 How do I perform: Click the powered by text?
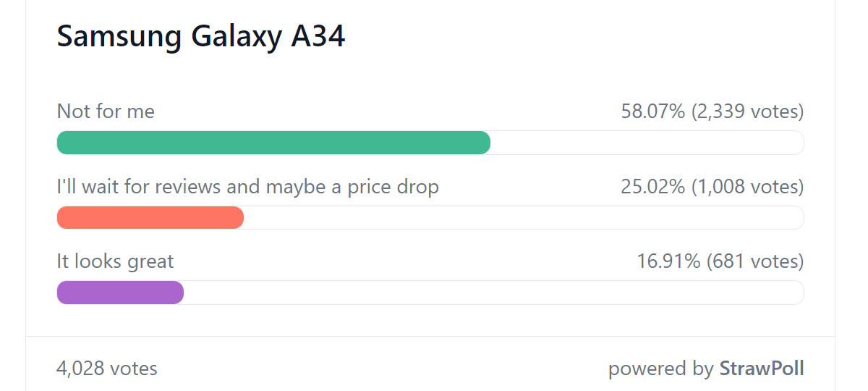[660, 369]
